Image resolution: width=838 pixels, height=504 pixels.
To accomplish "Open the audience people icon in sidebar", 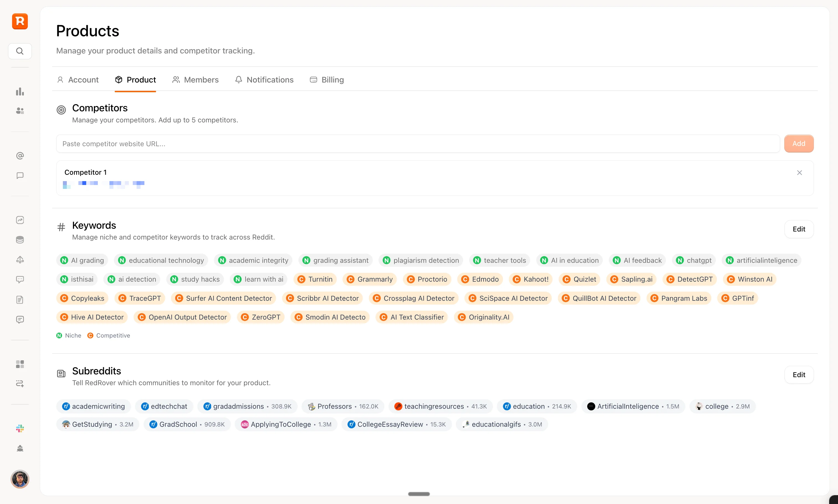I will (x=20, y=111).
